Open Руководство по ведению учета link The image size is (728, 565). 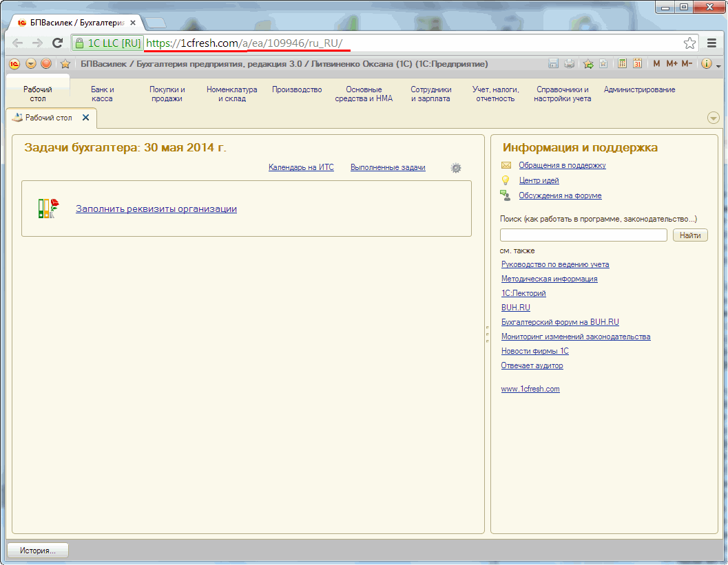point(555,264)
